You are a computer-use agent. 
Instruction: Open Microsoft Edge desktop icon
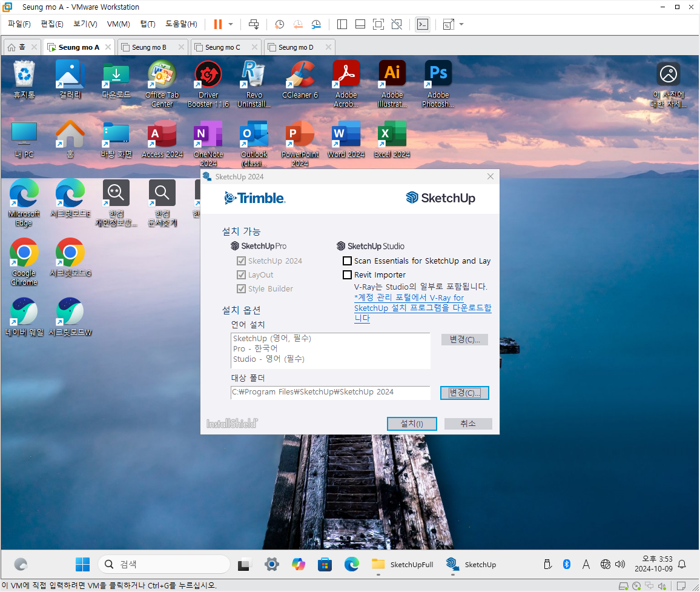pos(24,203)
